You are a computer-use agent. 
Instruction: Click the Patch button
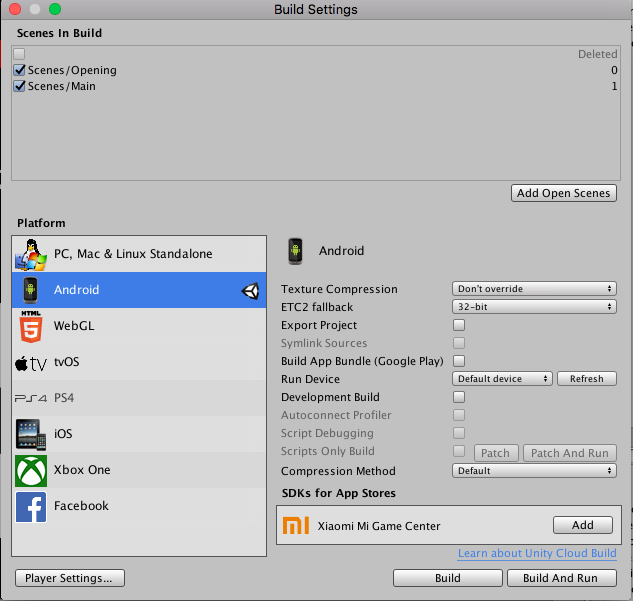(495, 453)
